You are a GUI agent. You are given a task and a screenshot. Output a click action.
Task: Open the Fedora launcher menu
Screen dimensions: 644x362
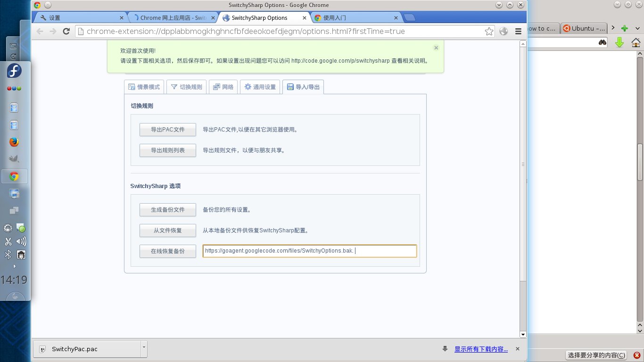point(14,71)
